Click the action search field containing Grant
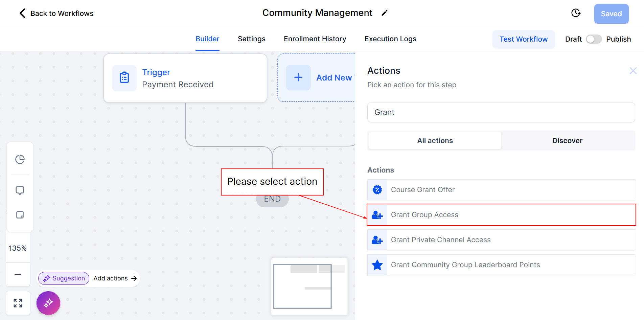 click(x=501, y=112)
